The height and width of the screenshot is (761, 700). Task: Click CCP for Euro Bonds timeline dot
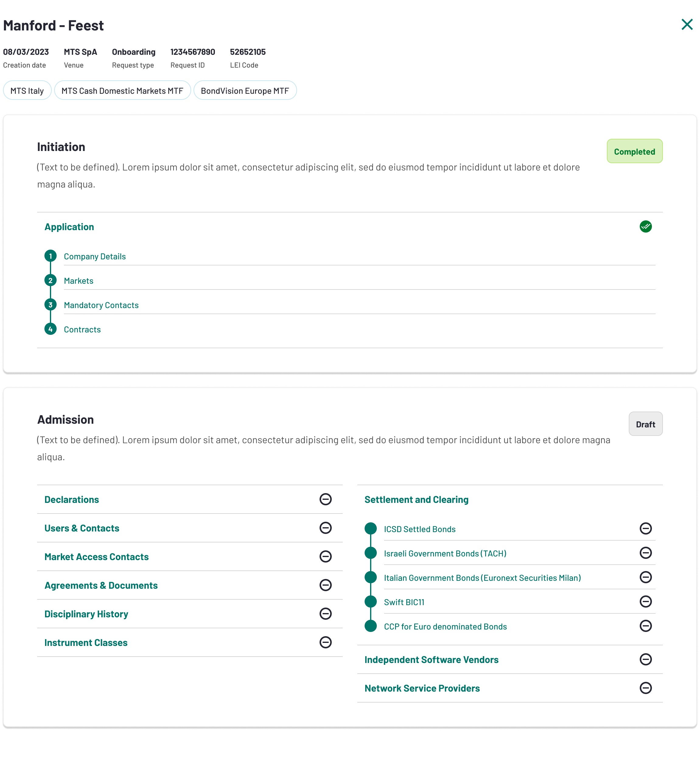click(x=370, y=626)
